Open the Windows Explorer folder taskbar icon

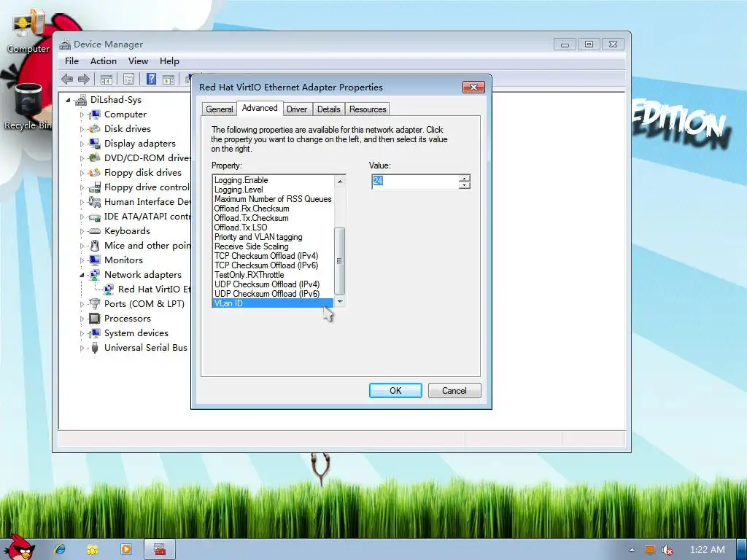[93, 549]
